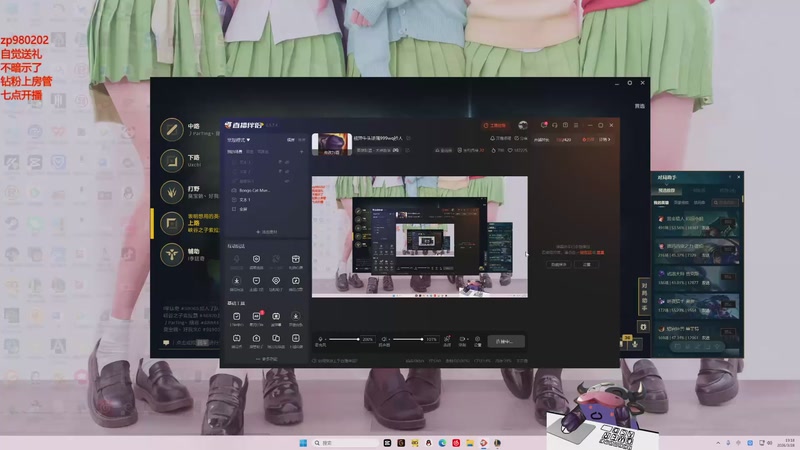Image resolution: width=800 pixels, height=450 pixels.
Task: Open the tool icon with red notification badge
Action: tap(256, 316)
